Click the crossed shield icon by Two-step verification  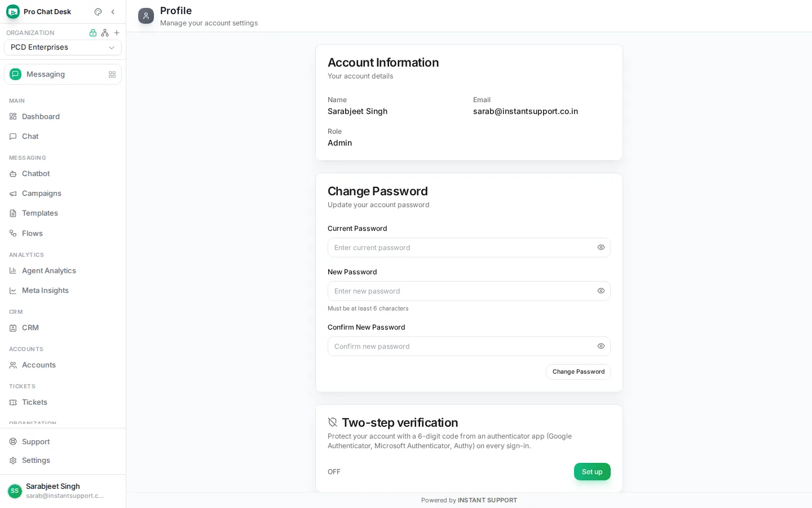point(333,422)
